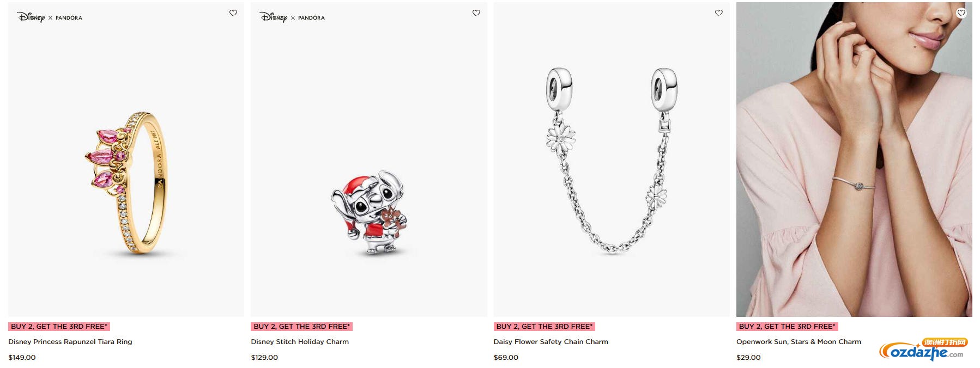This screenshot has height=368, width=980.
Task: Open the ozdazhe.com watermark logo
Action: point(922,350)
